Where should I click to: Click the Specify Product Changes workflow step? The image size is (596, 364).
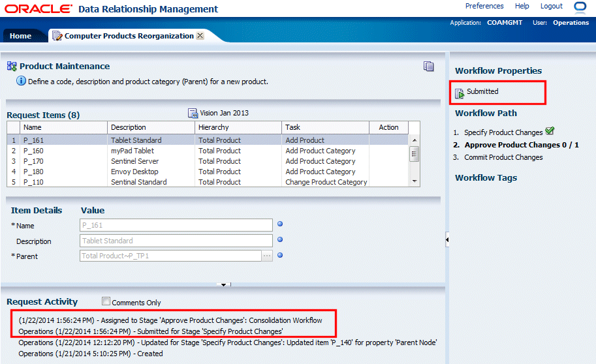tap(503, 132)
